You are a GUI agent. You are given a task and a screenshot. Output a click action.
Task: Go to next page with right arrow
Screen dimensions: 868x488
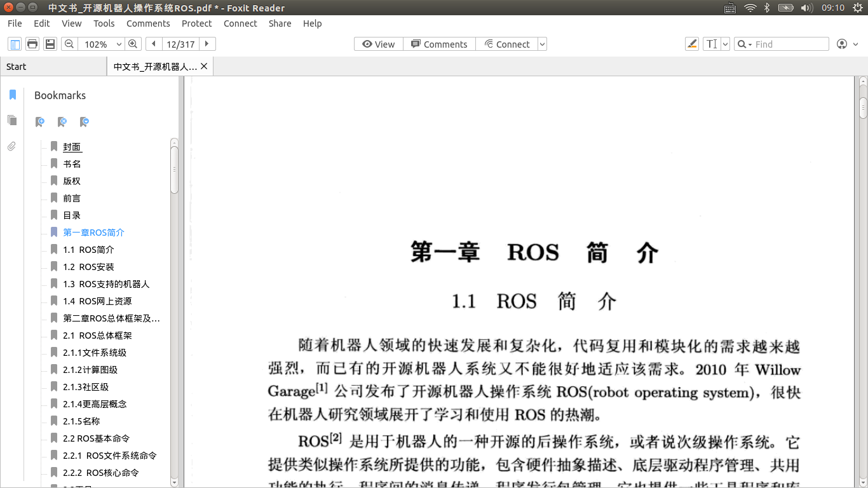tap(207, 44)
